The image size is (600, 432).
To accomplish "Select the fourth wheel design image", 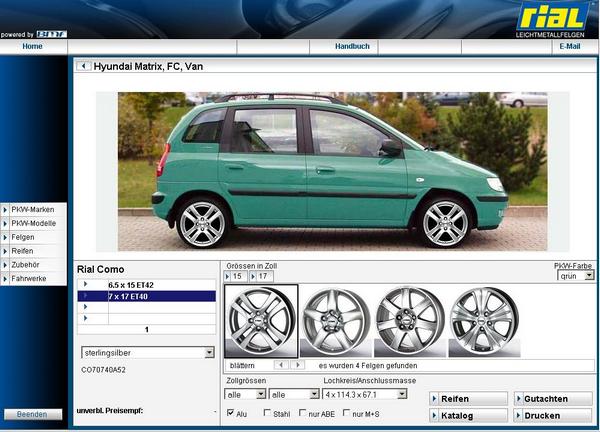I will [x=484, y=321].
